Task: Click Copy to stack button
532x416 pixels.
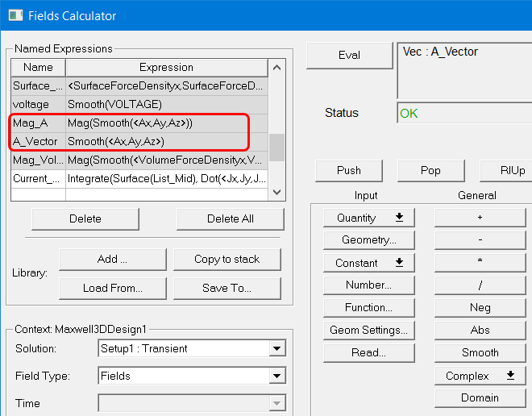Action: tap(227, 260)
